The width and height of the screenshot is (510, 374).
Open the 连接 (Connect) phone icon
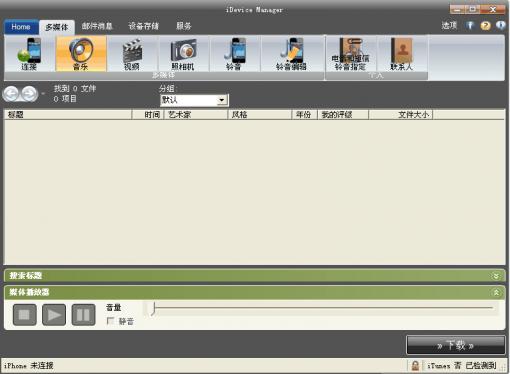29,53
